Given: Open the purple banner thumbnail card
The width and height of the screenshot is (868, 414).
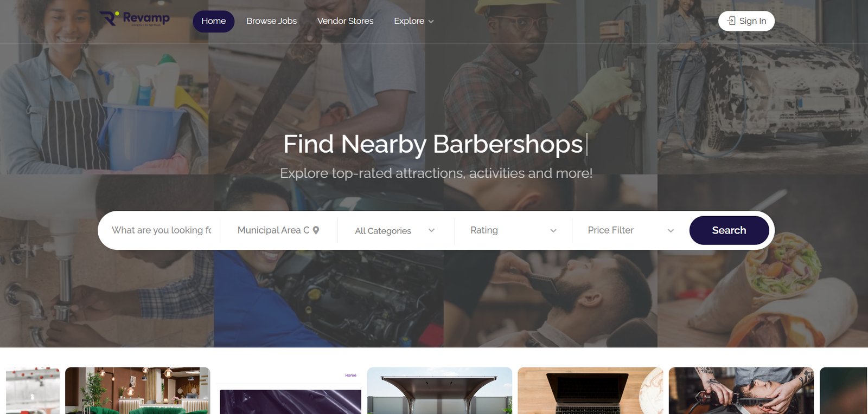Looking at the screenshot, I should coord(289,391).
